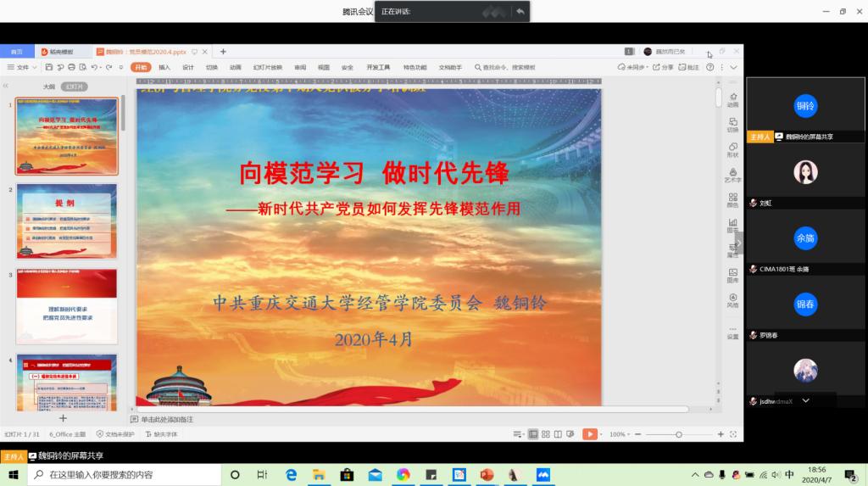
Task: Toggle the 幻灯片 thumbnail view in the panel
Action: [75, 87]
